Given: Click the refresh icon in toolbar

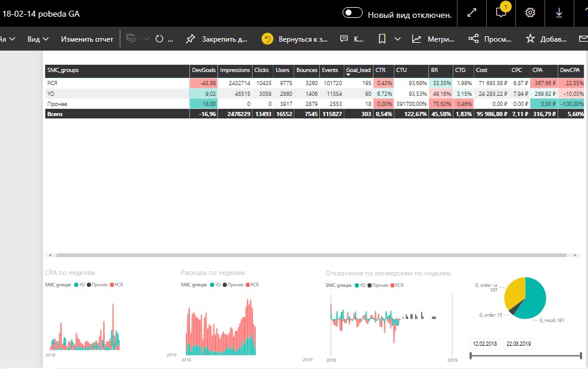Looking at the screenshot, I should click(160, 39).
